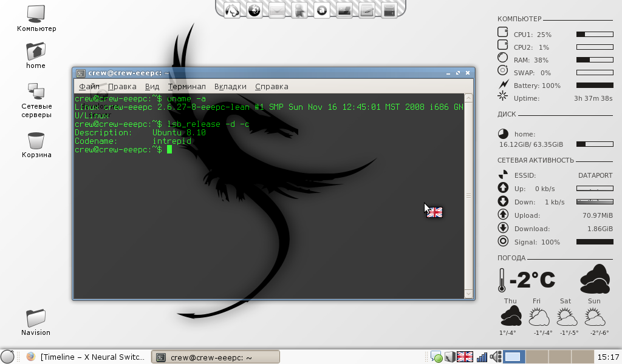622x364 pixels.
Task: Minimize the terminal window
Action: tap(448, 73)
